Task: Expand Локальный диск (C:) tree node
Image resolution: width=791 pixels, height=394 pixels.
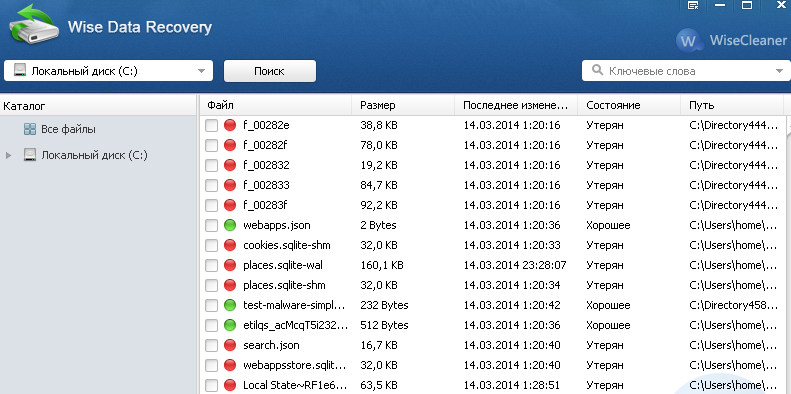Action: [8, 155]
